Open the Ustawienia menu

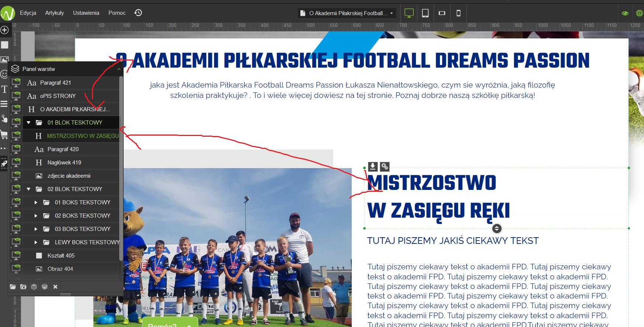86,13
